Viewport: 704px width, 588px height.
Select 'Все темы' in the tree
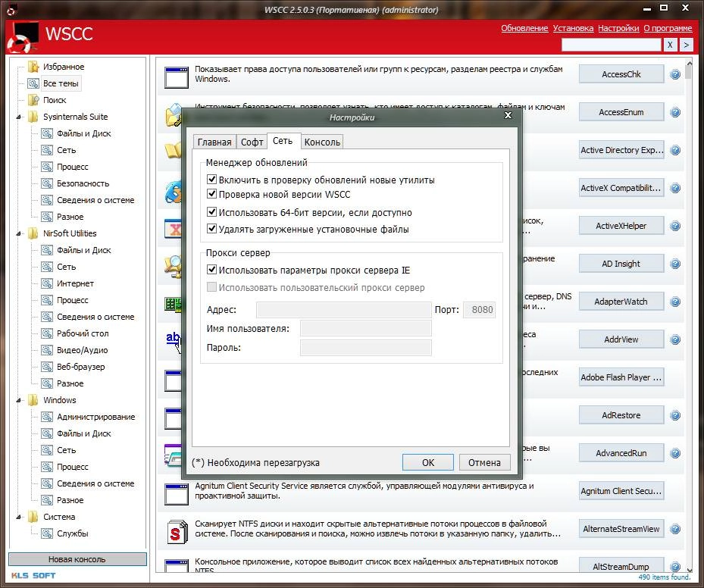[x=60, y=83]
